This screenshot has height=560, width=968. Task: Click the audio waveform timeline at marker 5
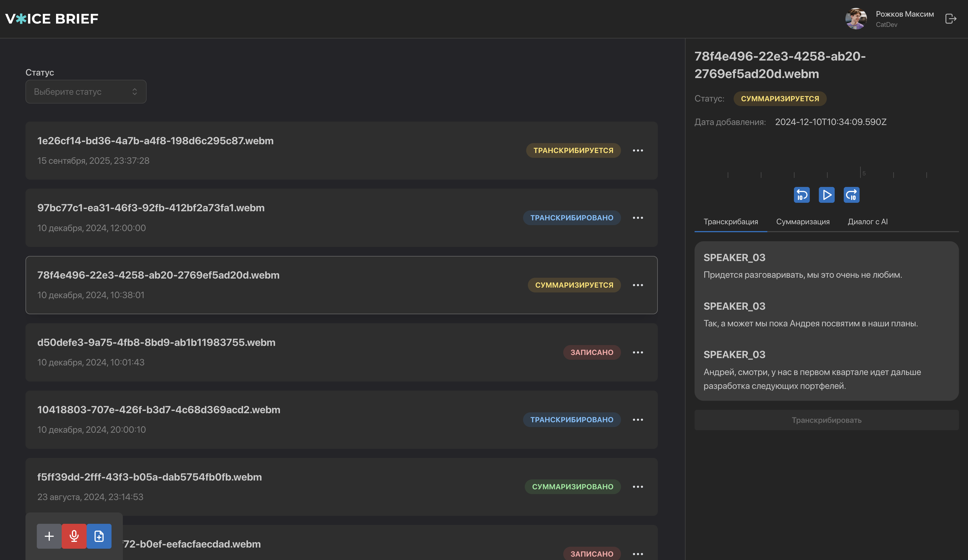860,173
